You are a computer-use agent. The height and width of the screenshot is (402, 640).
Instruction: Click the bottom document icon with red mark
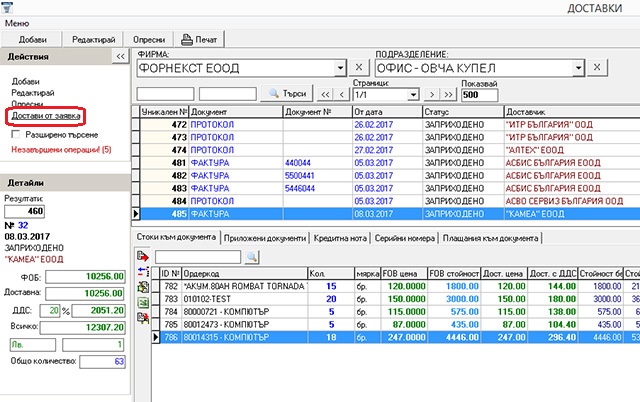pos(143,318)
